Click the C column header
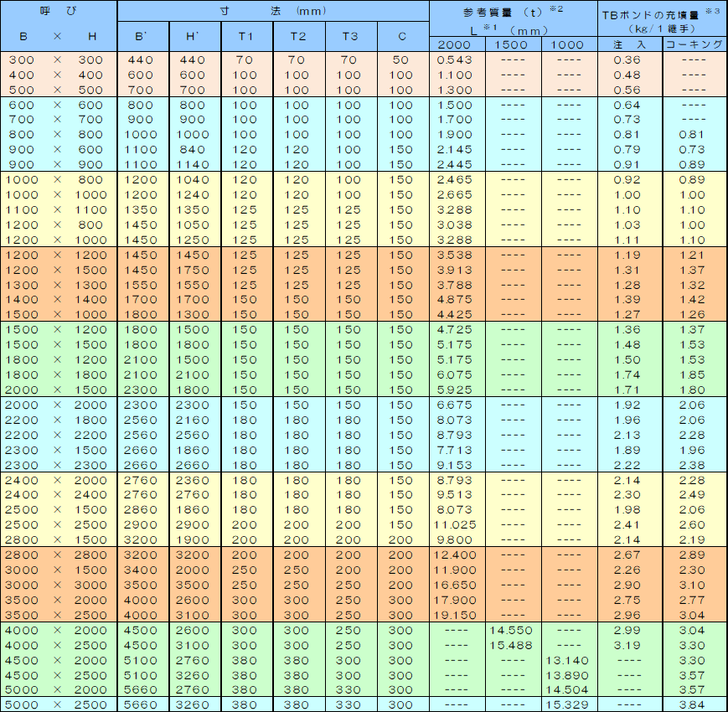The width and height of the screenshot is (728, 712). tap(403, 36)
